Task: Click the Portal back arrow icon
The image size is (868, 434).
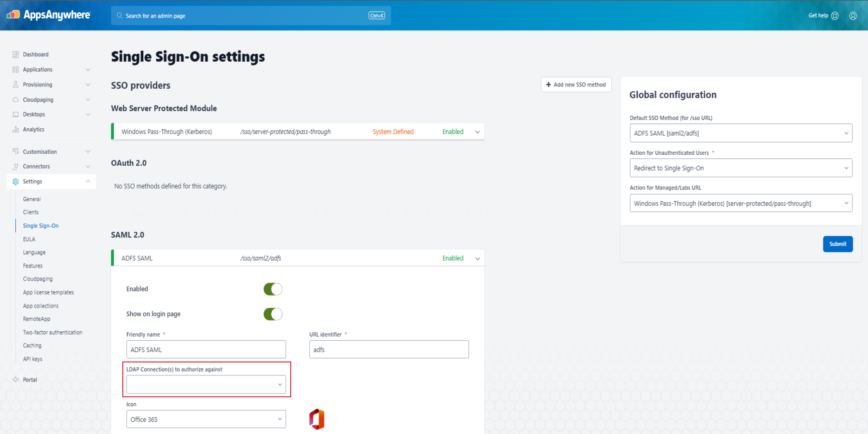Action: 16,380
